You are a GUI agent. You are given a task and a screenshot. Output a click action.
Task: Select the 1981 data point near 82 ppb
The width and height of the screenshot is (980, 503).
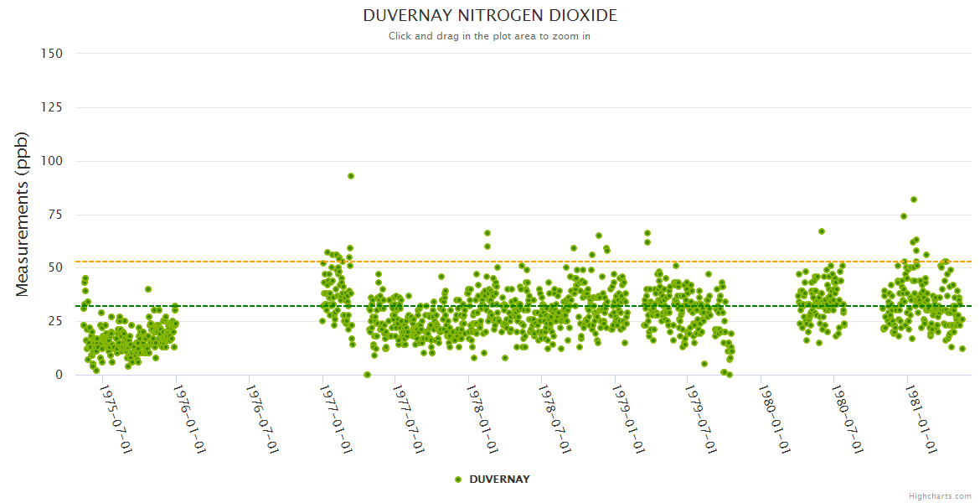coord(914,200)
